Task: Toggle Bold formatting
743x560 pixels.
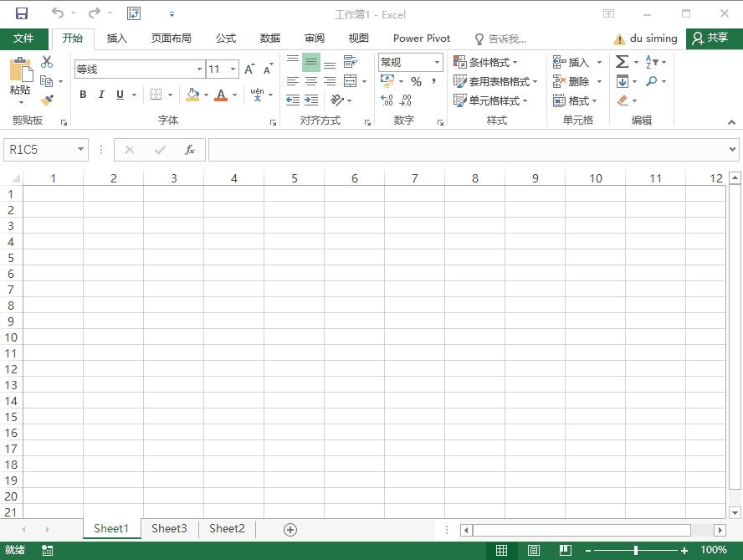Action: (x=83, y=95)
